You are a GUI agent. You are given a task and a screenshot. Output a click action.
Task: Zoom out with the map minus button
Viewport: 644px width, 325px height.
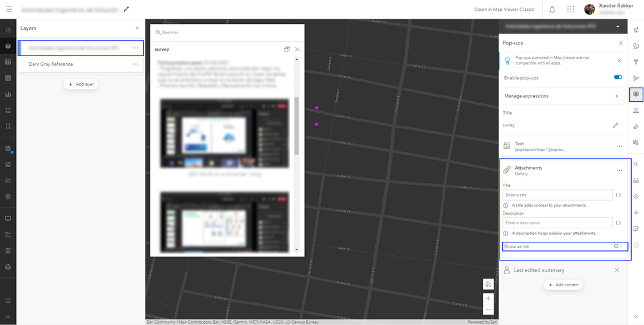(488, 310)
